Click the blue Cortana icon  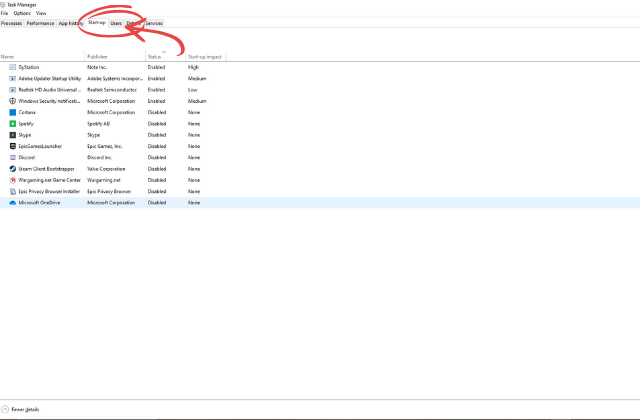13,112
